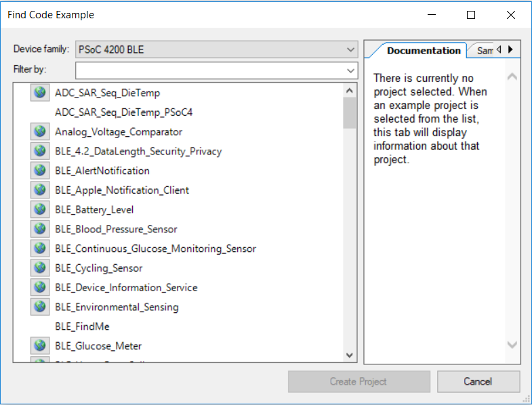Open the partially hidden Sample tab

pos(484,51)
